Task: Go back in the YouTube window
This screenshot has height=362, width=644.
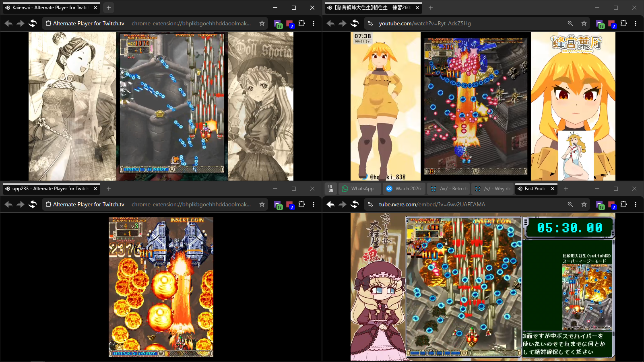Action: click(330, 23)
